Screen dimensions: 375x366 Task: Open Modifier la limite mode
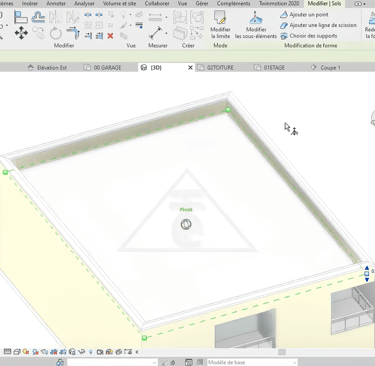[220, 25]
